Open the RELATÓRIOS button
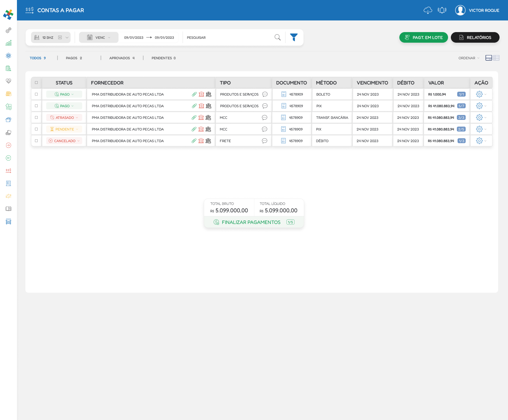 coord(475,37)
